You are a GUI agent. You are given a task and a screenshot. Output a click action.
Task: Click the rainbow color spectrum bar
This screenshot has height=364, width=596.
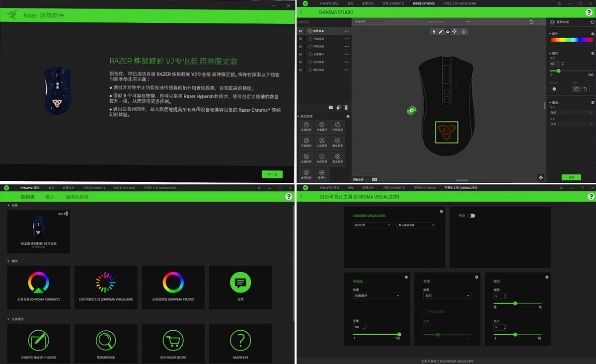tap(572, 40)
